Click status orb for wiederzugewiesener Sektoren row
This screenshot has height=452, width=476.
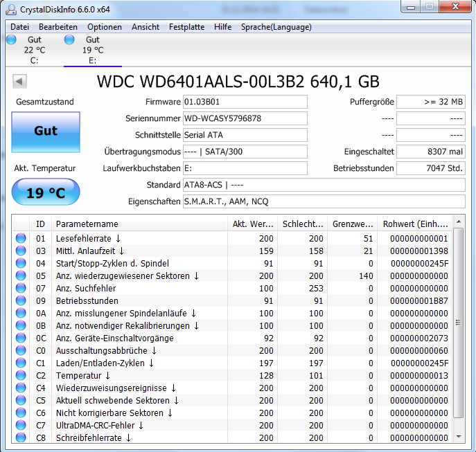click(x=21, y=275)
